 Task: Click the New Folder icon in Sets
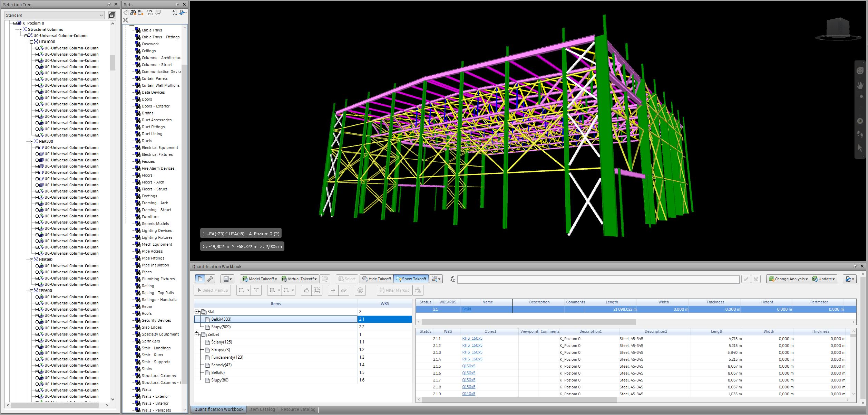pos(141,13)
